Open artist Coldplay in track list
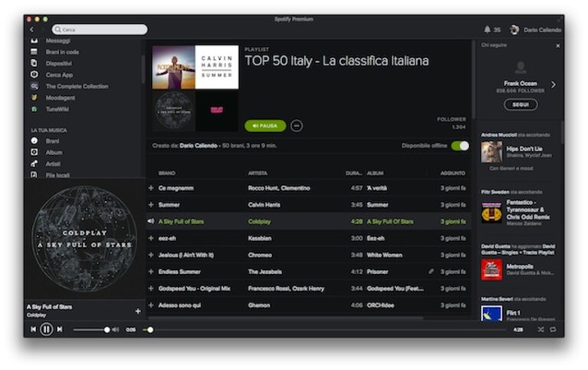588x370 pixels. pos(259,222)
